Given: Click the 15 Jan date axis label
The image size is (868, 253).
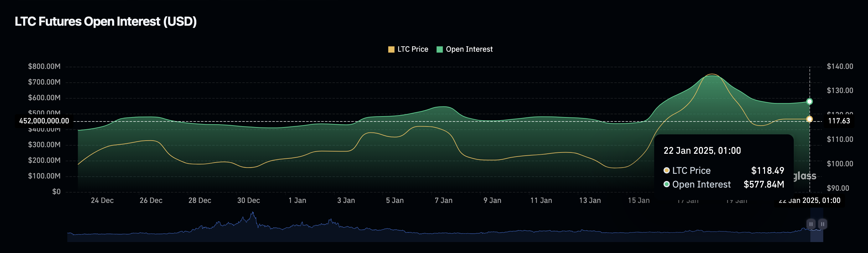Looking at the screenshot, I should point(638,200).
